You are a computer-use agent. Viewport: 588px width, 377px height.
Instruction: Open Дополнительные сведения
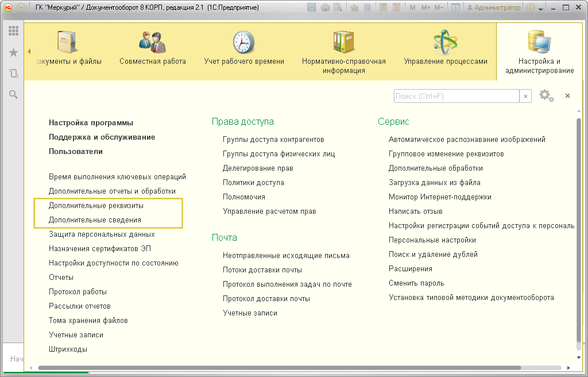click(x=95, y=220)
